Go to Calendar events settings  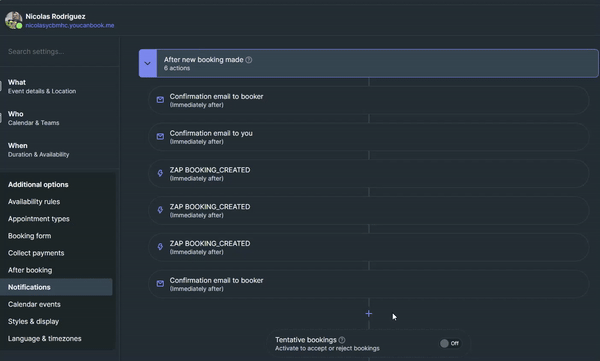click(x=34, y=304)
